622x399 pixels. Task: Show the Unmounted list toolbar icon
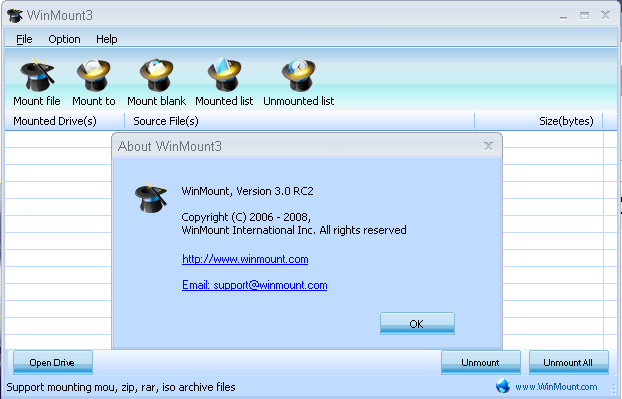pos(299,75)
